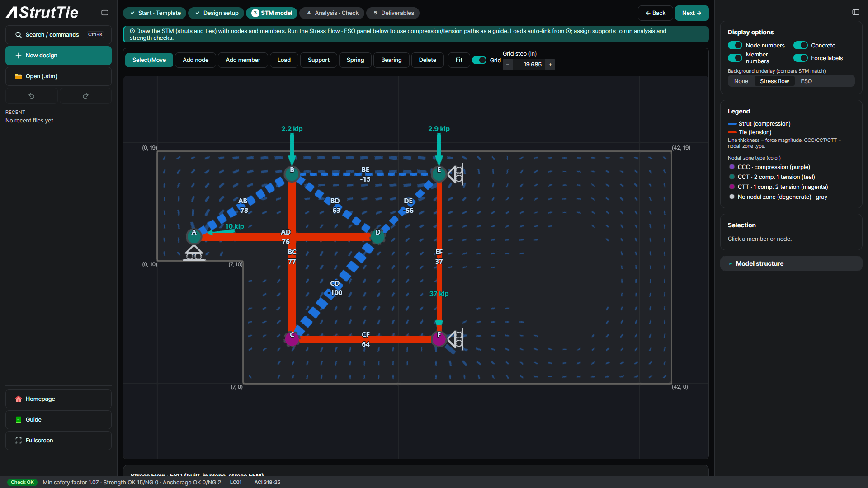This screenshot has width=868, height=488.
Task: Select node B on the canvas
Action: coord(292,174)
